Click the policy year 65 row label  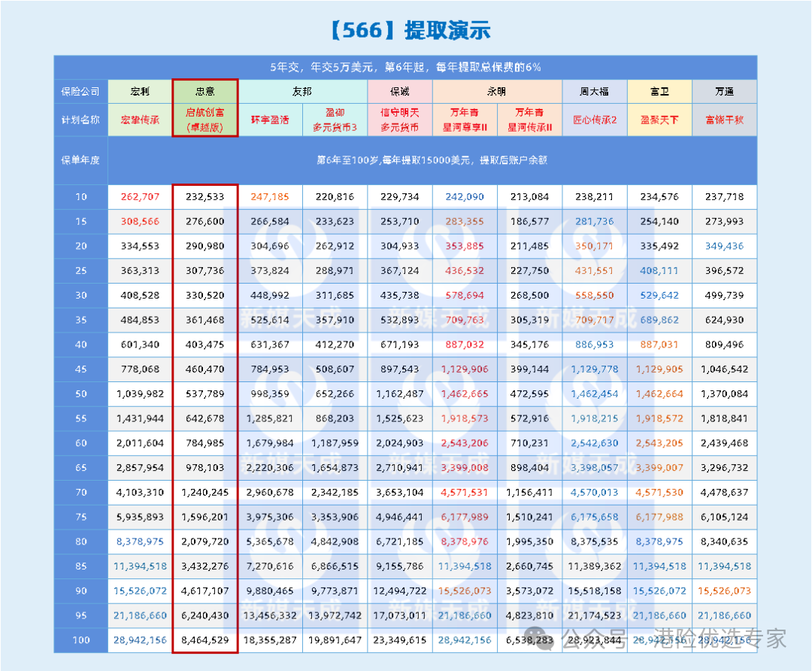(x=80, y=468)
